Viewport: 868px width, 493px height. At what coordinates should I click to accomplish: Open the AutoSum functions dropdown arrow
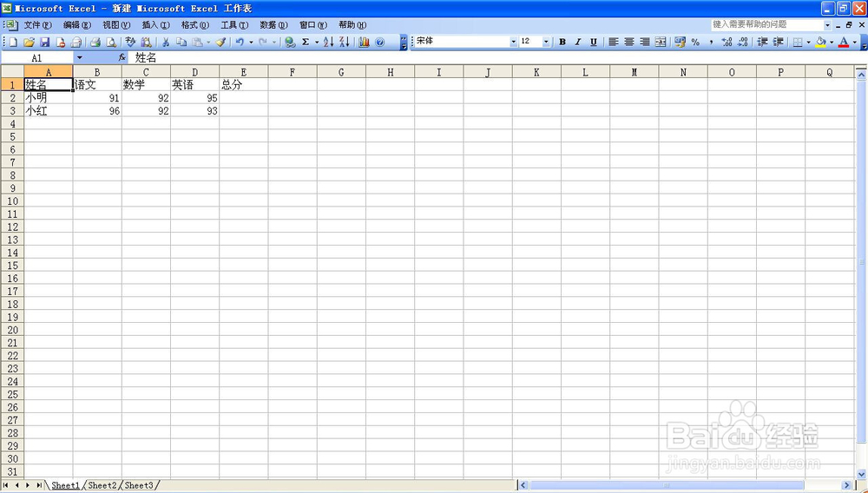click(x=317, y=42)
